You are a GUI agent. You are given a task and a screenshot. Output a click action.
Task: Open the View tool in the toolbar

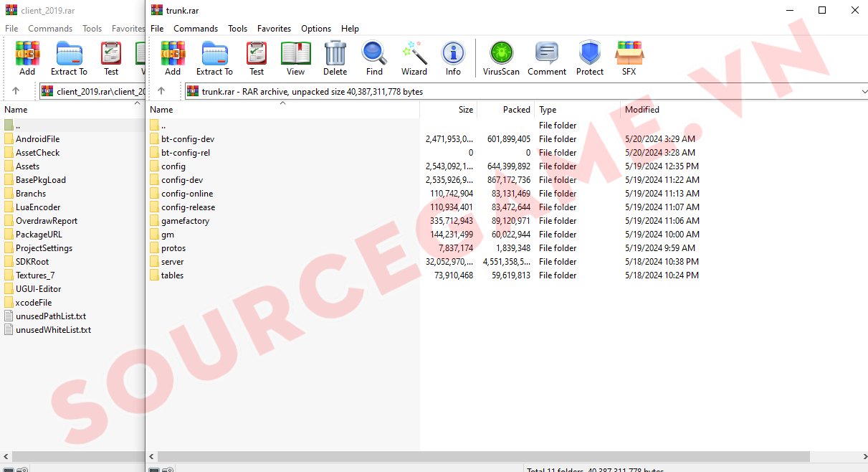pos(295,58)
